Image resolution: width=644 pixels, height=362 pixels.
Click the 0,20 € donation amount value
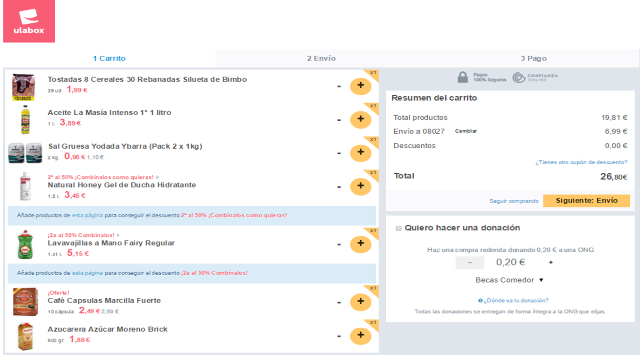pyautogui.click(x=510, y=262)
